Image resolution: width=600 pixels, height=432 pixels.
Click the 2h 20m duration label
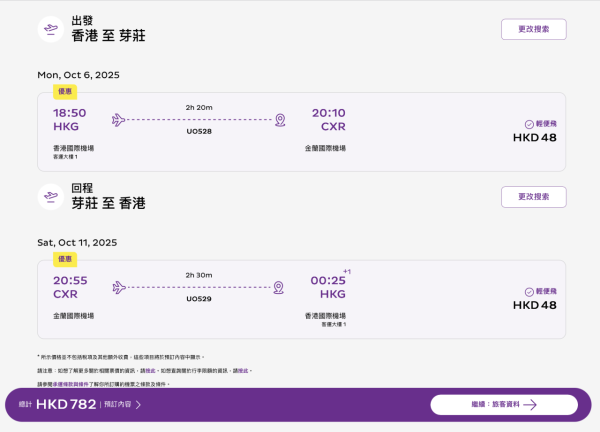(199, 108)
